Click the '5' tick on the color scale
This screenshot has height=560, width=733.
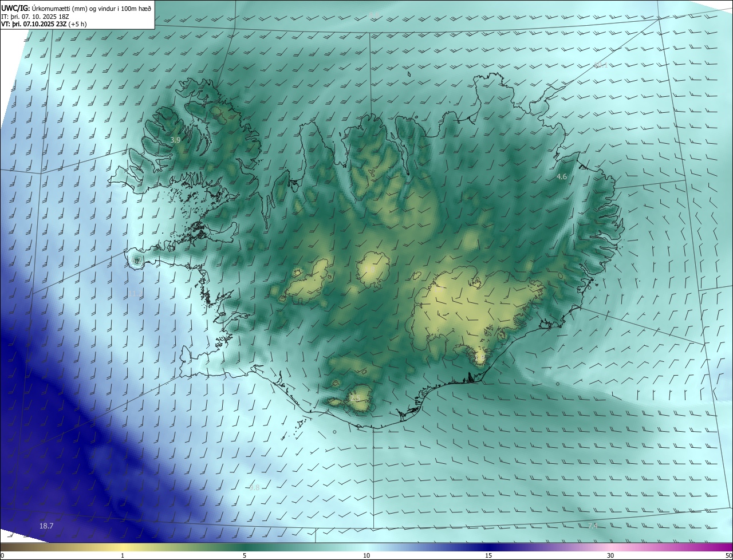(x=245, y=555)
